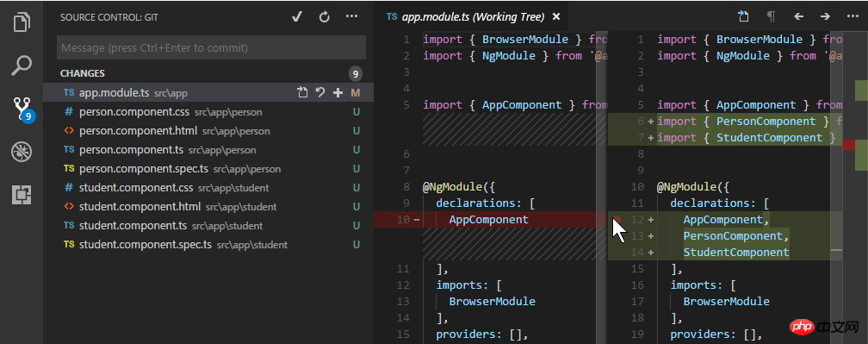868x344 pixels.
Task: Go to next change arrow
Action: pos(825,16)
